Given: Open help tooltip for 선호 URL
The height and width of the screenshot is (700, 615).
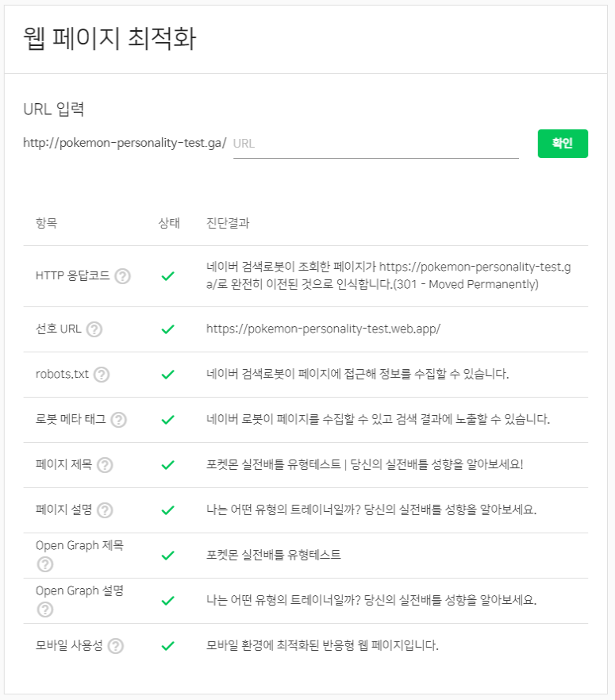Looking at the screenshot, I should click(x=94, y=329).
